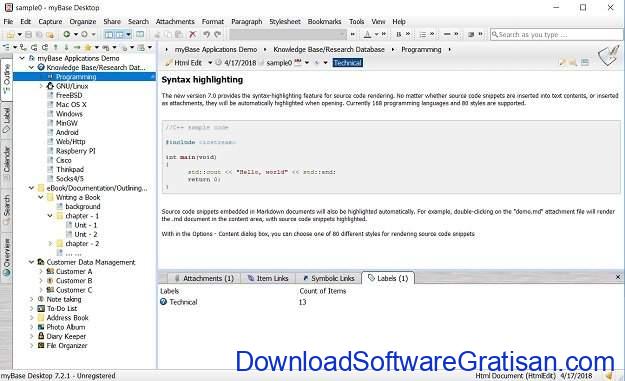Click the Bold B formatting icon
This screenshot has width=625, height=381.
pyautogui.click(x=398, y=35)
